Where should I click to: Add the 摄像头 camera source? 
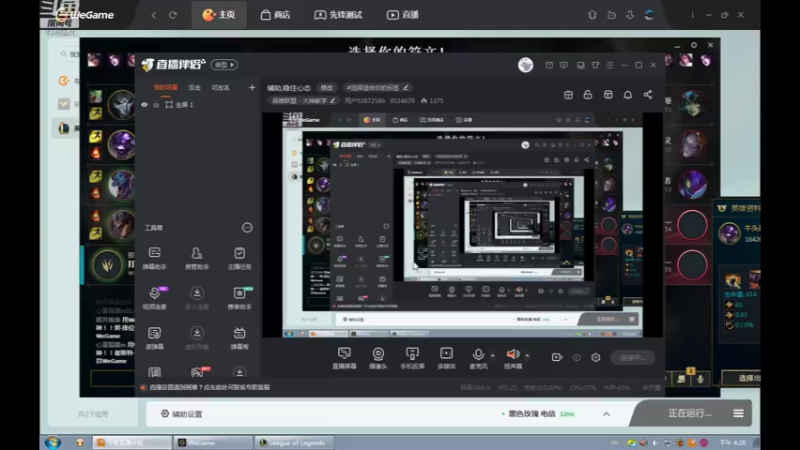378,358
